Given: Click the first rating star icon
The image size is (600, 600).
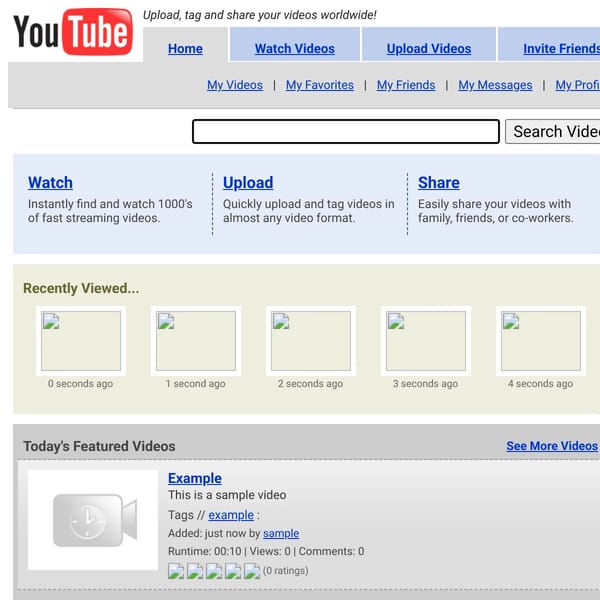Looking at the screenshot, I should click(x=176, y=571).
